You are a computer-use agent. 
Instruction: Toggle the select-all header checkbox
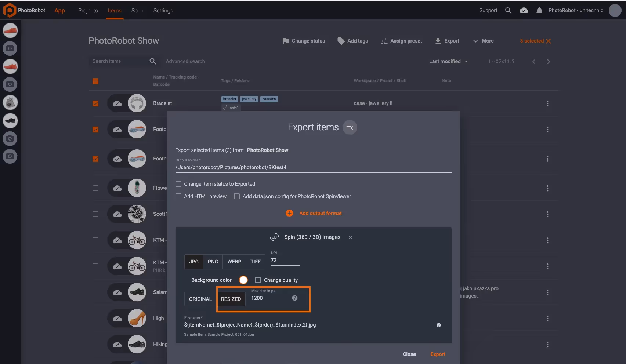tap(95, 81)
